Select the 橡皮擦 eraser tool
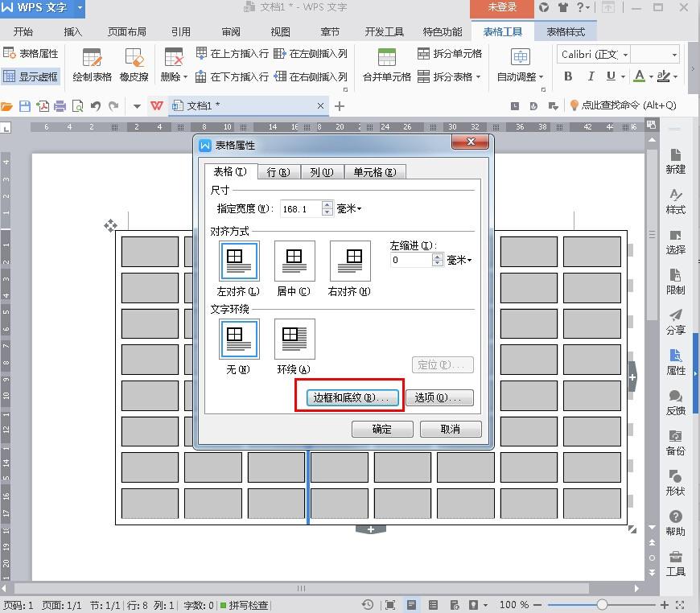Viewport: 700px width, 613px height. pyautogui.click(x=134, y=59)
